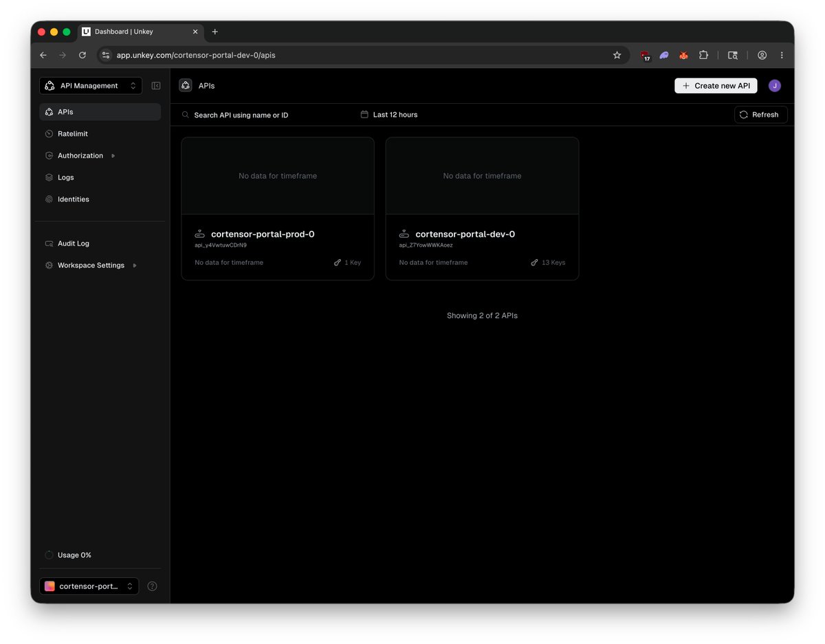Click the Audit Log icon
825x644 pixels.
49,243
